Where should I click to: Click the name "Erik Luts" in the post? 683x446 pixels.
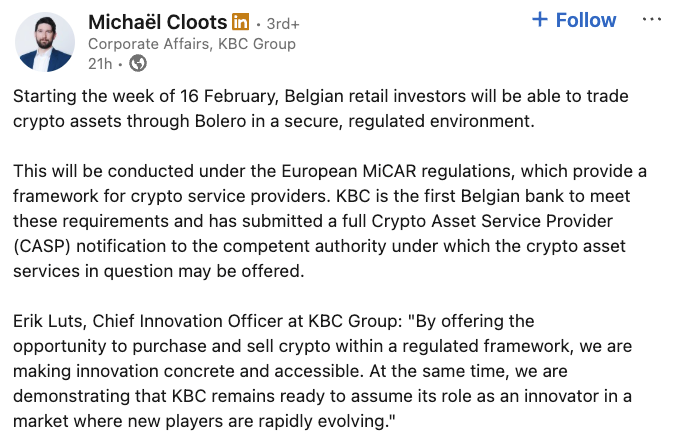pos(50,321)
